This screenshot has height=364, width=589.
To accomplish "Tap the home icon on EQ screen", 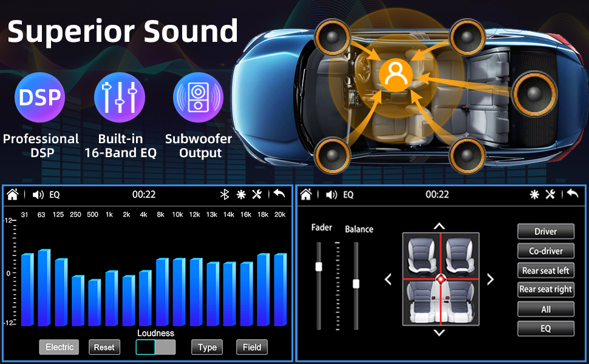I will pos(13,195).
